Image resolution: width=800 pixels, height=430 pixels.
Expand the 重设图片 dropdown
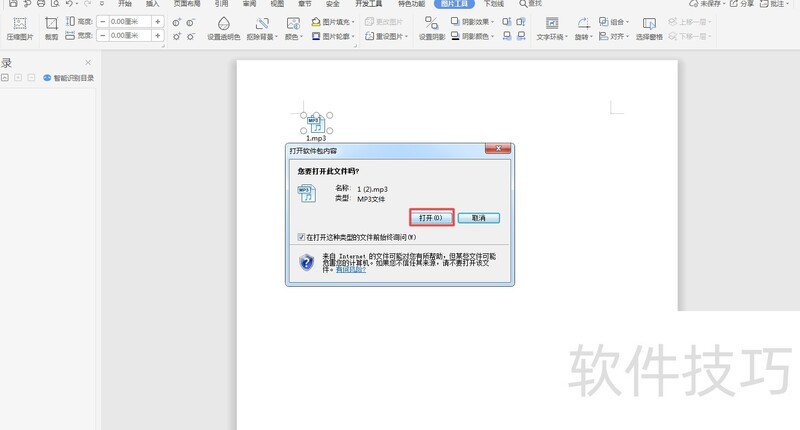tap(387, 36)
